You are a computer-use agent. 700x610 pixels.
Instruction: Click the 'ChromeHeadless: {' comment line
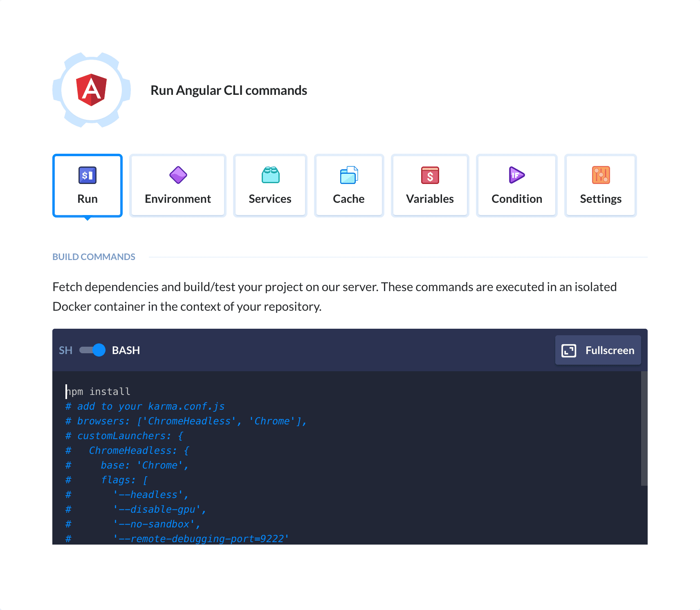pos(128,451)
